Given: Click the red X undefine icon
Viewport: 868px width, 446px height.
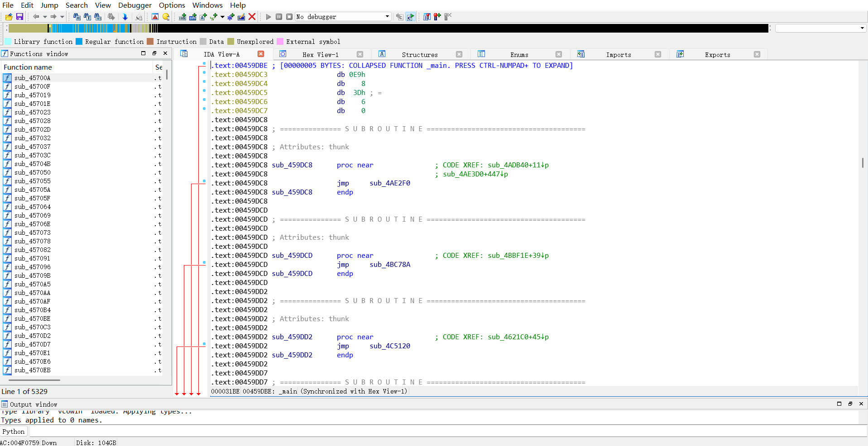Looking at the screenshot, I should point(252,17).
